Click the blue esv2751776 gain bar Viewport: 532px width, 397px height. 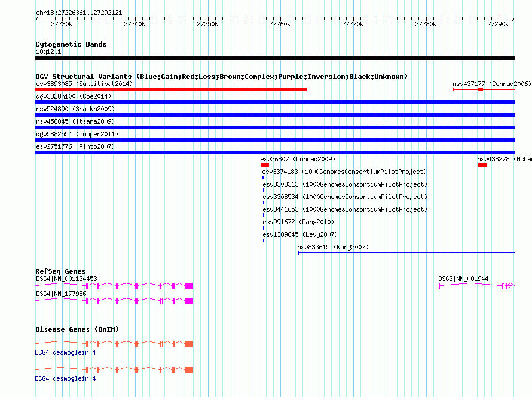pos(275,152)
